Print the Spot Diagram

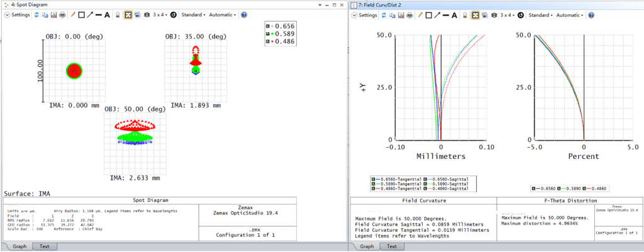[x=61, y=14]
